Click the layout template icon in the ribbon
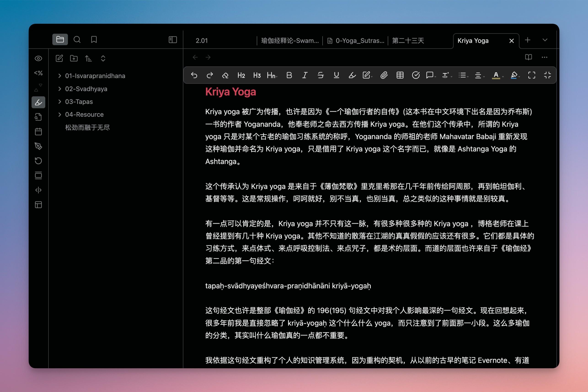The height and width of the screenshot is (392, 588). [38, 205]
